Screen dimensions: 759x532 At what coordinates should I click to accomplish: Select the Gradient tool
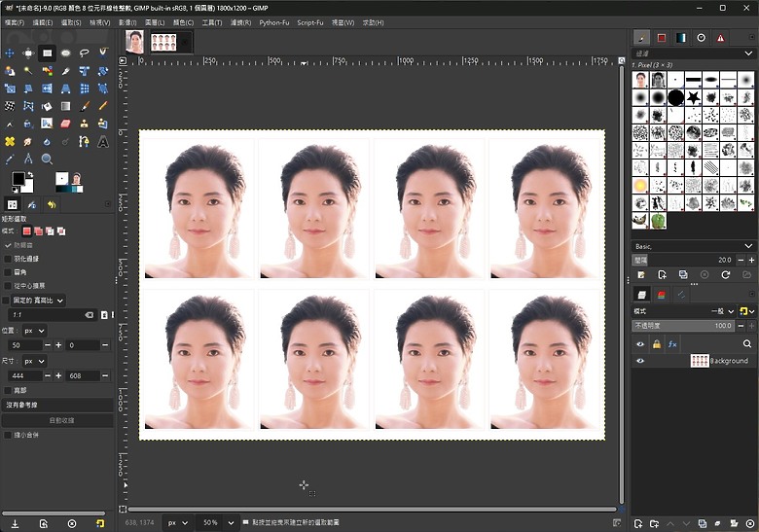click(66, 106)
